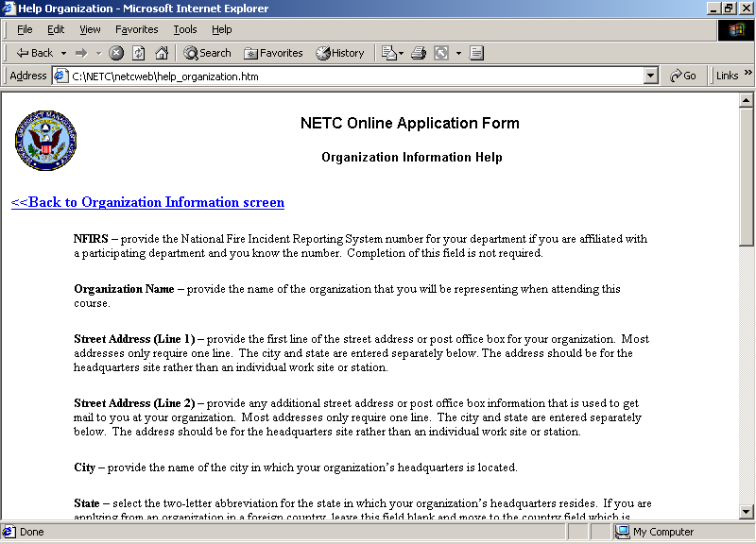Click the My Computer status text
The width and height of the screenshot is (756, 544).
tap(663, 532)
